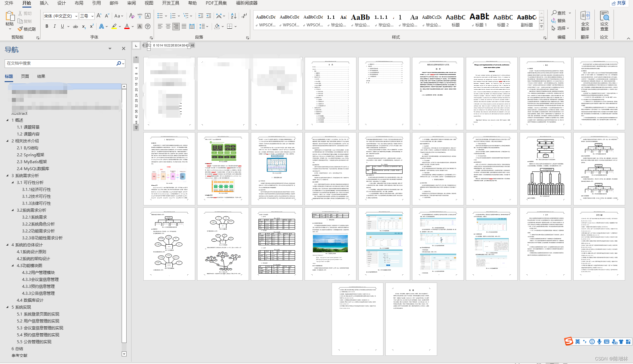Screen dimensions: 633x364
Task: Click the Subscript icon
Action: (x=84, y=26)
